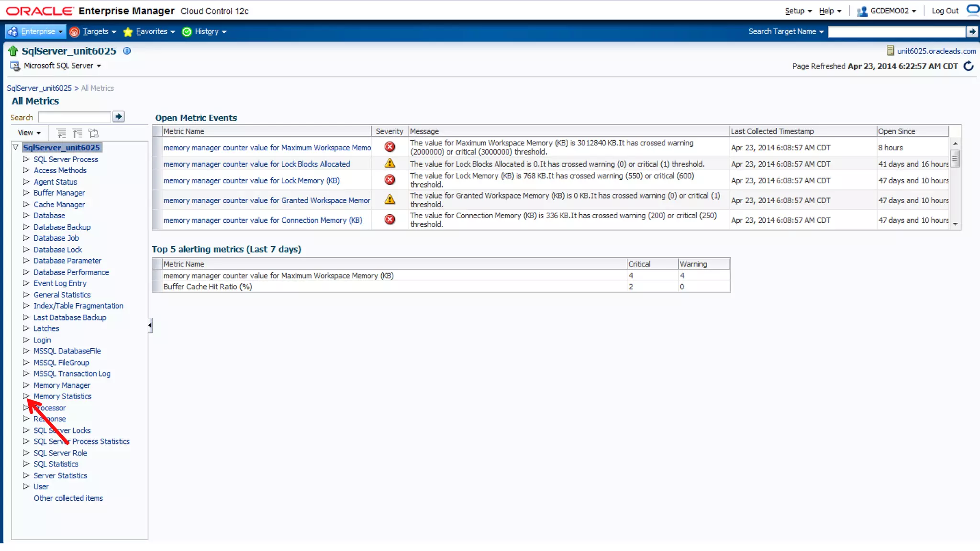Open the Enterprise menu
This screenshot has height=551, width=980.
[35, 32]
